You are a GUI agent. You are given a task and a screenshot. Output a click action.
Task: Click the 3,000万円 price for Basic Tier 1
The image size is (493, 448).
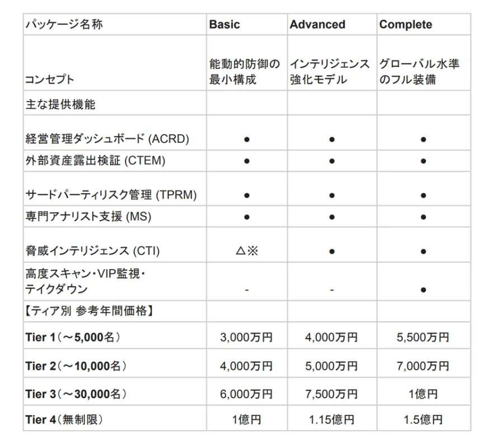(246, 338)
